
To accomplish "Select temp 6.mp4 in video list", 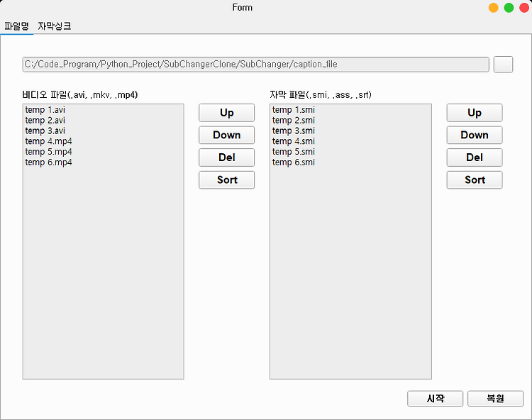I will [103, 162].
